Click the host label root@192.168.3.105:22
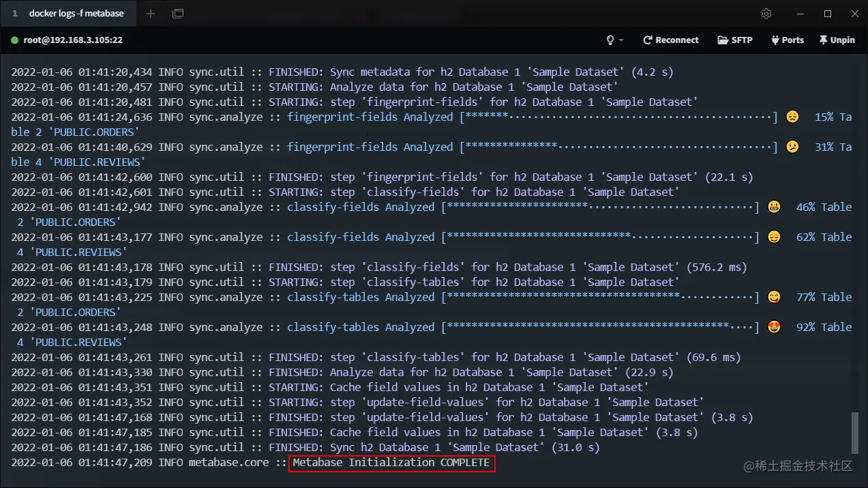The width and height of the screenshot is (868, 488). [x=73, y=40]
